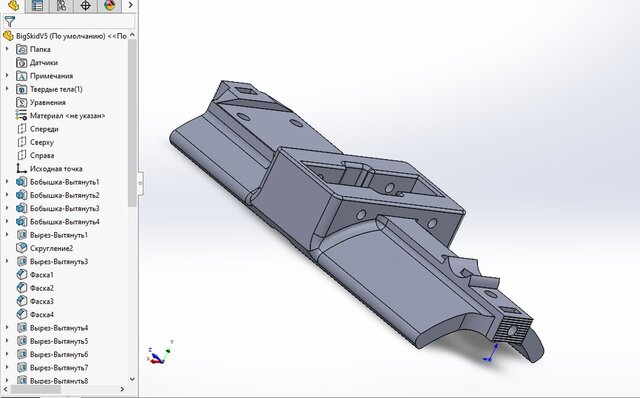
Task: Select the Спереди plane icon
Action: tap(21, 129)
